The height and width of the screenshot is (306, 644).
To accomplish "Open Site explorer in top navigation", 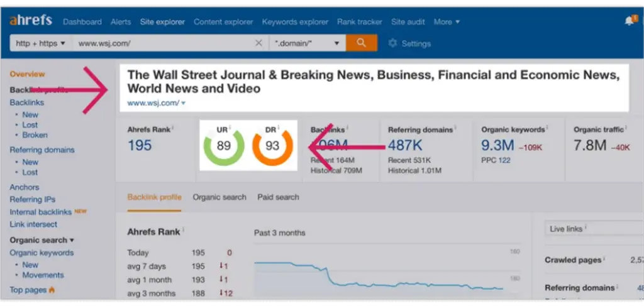I will 162,22.
